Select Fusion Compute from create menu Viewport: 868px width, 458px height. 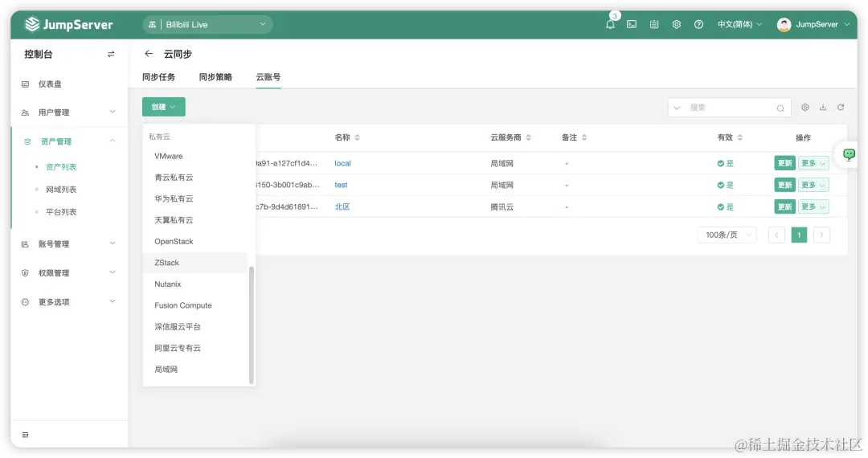click(195, 305)
